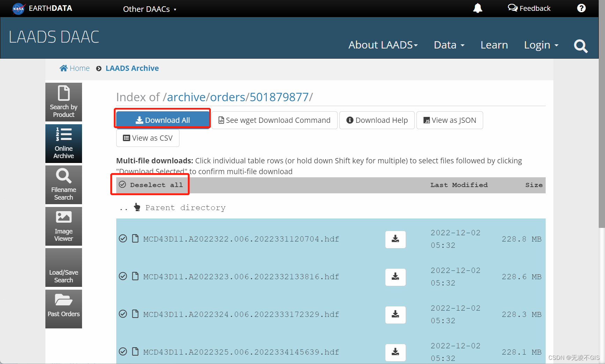The height and width of the screenshot is (364, 605).
Task: Click the EARTHDATA header text
Action: tap(50, 8)
